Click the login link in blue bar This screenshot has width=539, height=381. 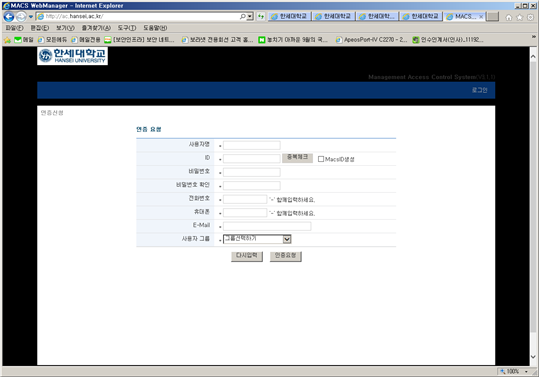point(479,90)
